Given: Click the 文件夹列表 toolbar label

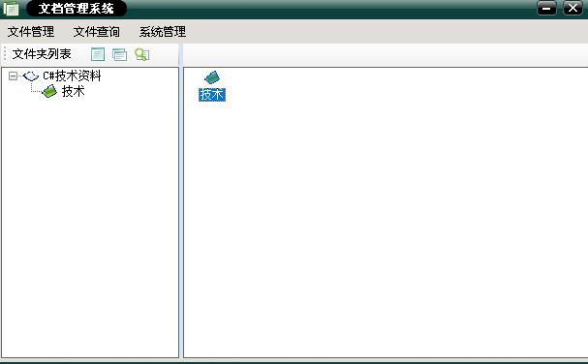Looking at the screenshot, I should click(x=42, y=54).
